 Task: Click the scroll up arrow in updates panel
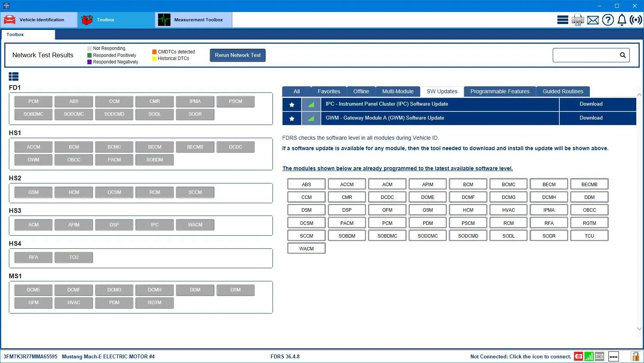coord(639,95)
